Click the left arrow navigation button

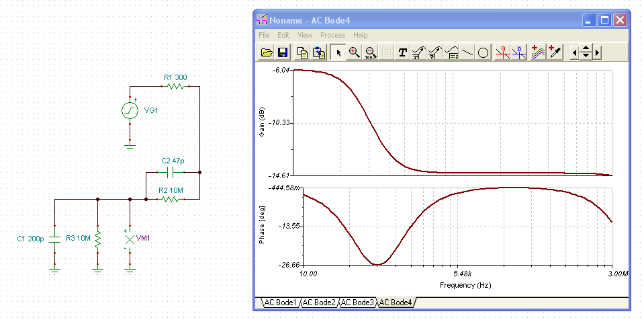tap(575, 52)
